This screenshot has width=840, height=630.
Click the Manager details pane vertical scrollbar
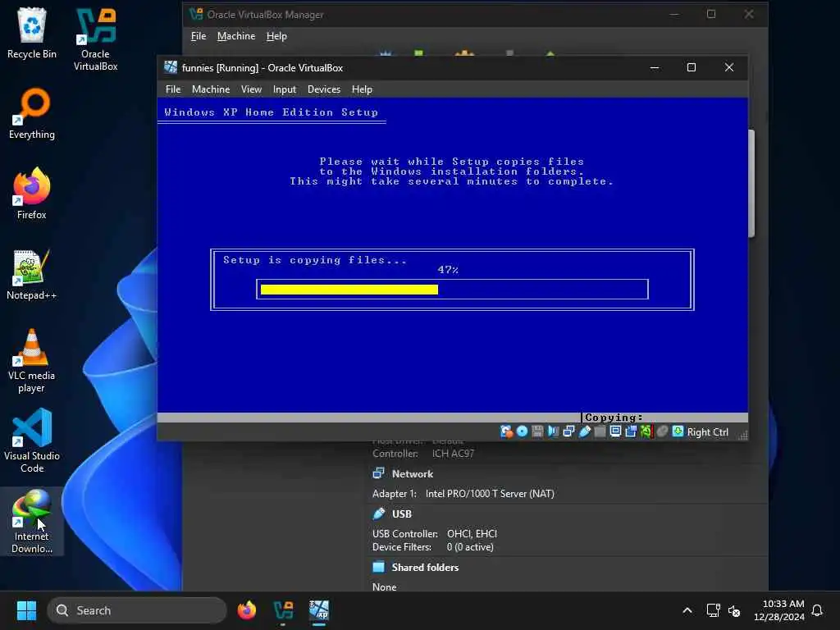[x=751, y=183]
